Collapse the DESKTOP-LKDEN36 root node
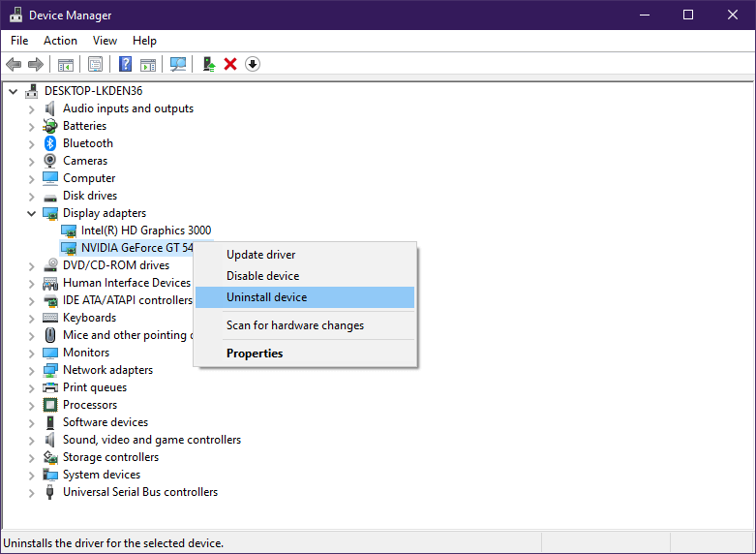 14,91
